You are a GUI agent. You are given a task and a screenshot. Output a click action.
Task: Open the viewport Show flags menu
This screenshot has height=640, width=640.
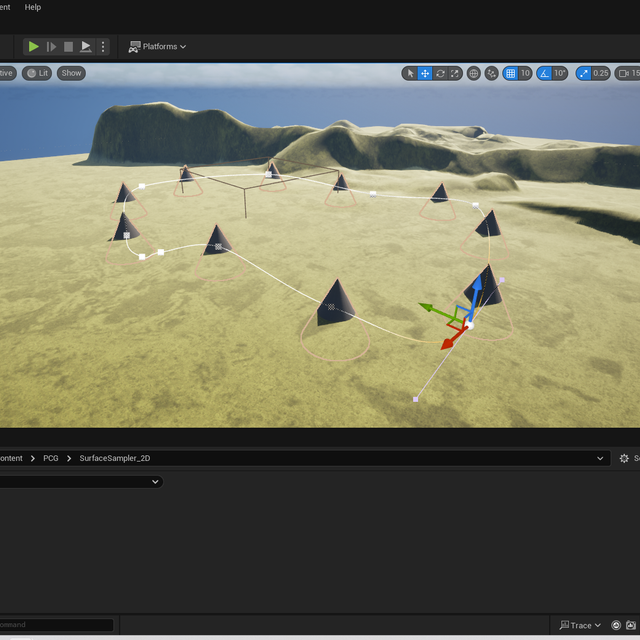pos(71,73)
